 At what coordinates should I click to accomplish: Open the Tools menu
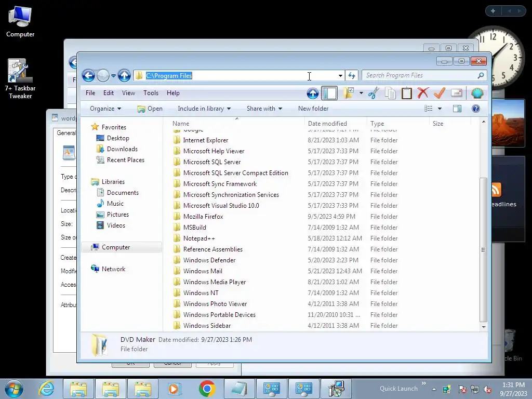[x=151, y=93]
